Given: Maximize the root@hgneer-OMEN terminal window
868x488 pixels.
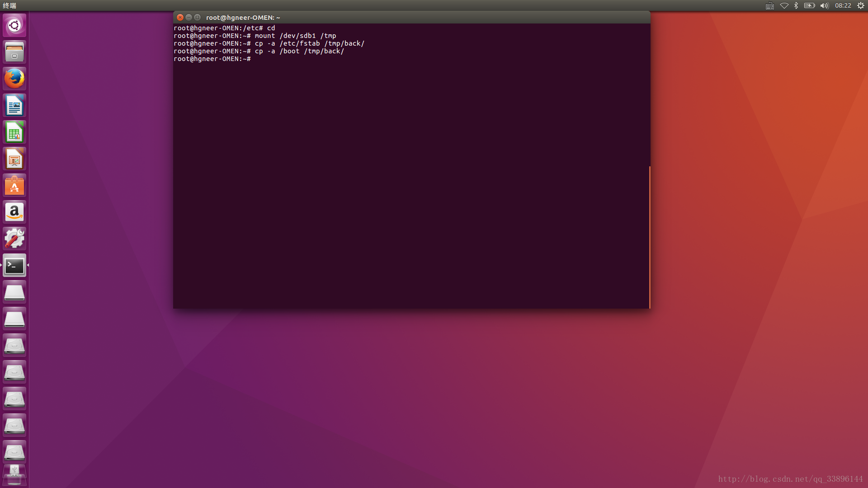Looking at the screenshot, I should 197,17.
